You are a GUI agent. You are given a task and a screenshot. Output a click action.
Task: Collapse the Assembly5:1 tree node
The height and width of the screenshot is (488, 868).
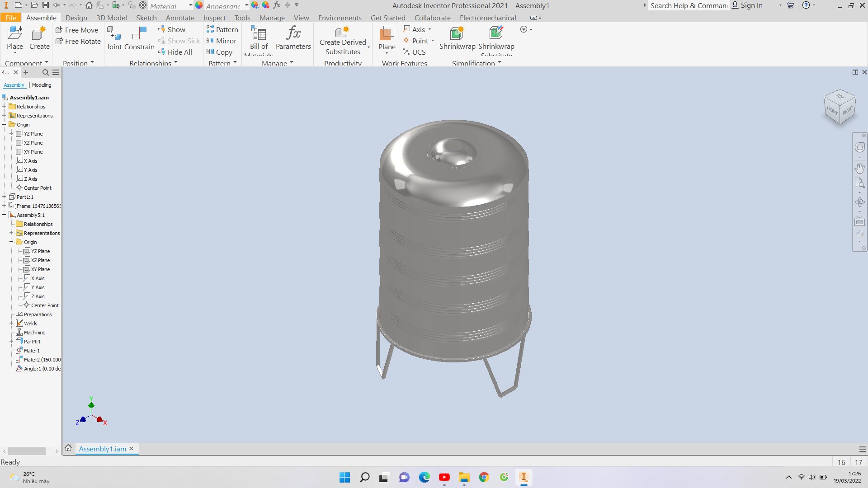[4, 215]
